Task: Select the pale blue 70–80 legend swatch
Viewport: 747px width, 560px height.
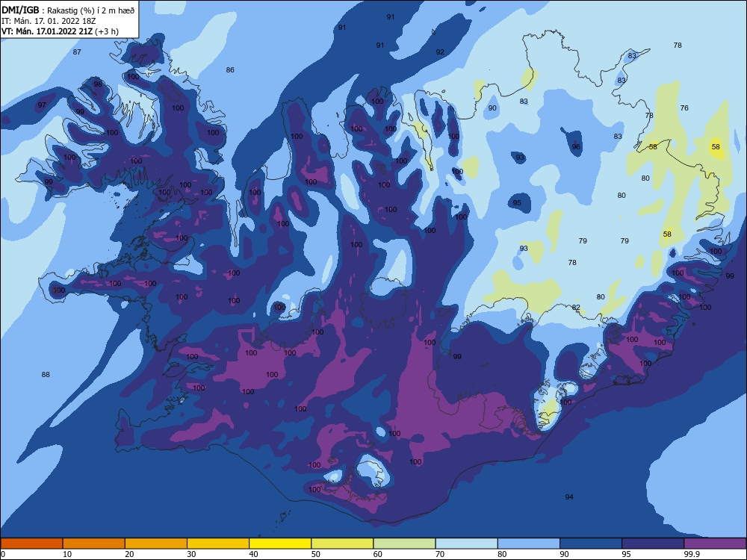Action: coord(467,544)
